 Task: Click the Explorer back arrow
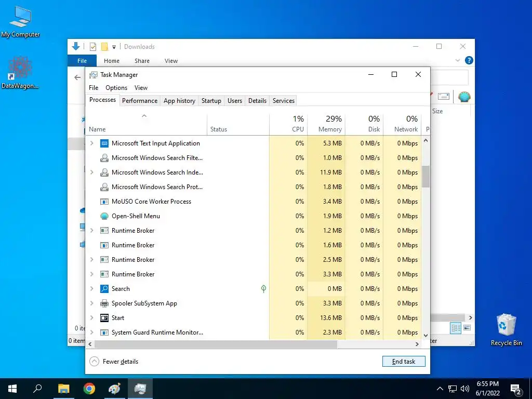pos(77,78)
